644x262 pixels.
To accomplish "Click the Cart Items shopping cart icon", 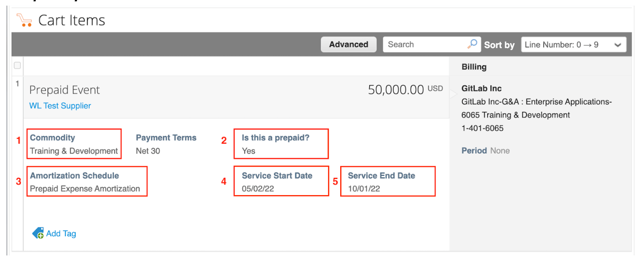I will point(24,20).
